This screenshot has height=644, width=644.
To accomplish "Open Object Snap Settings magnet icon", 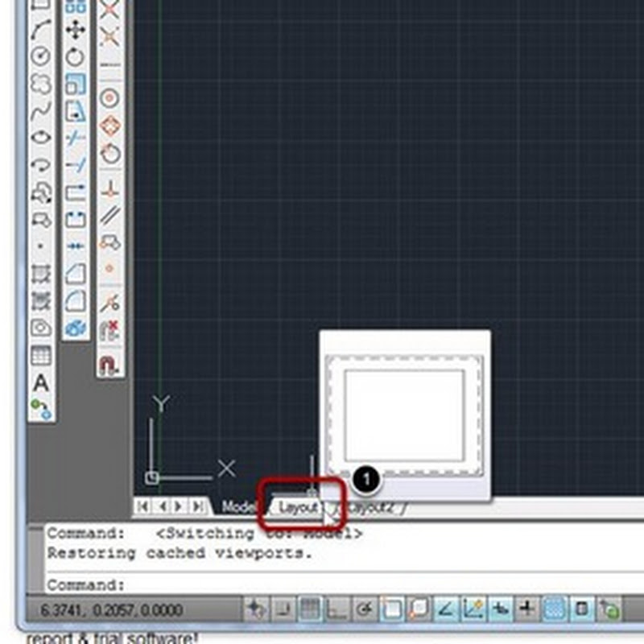I will coord(110,365).
